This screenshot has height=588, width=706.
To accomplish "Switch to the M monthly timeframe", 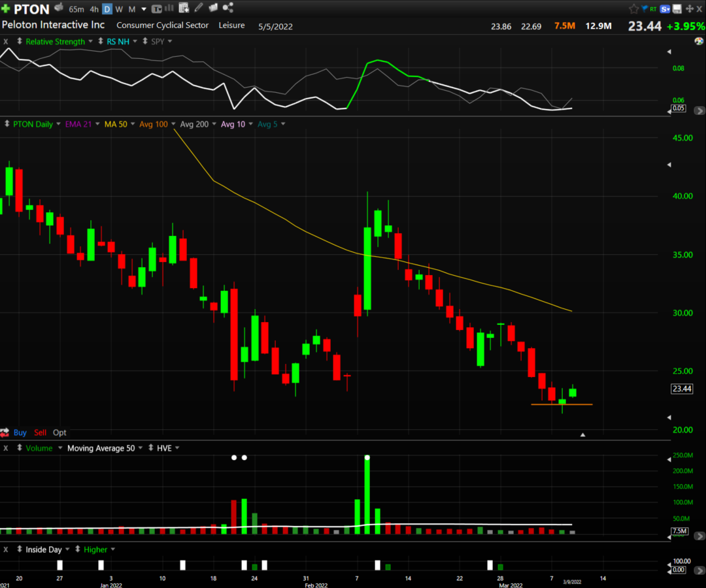I will [x=132, y=9].
